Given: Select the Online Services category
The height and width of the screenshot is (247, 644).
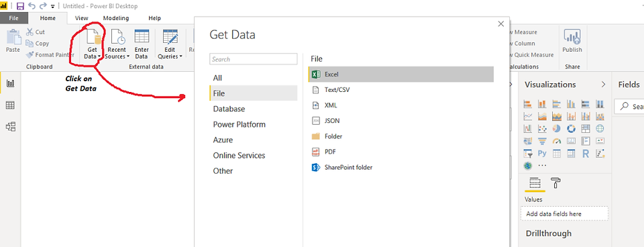Looking at the screenshot, I should coord(253,155).
